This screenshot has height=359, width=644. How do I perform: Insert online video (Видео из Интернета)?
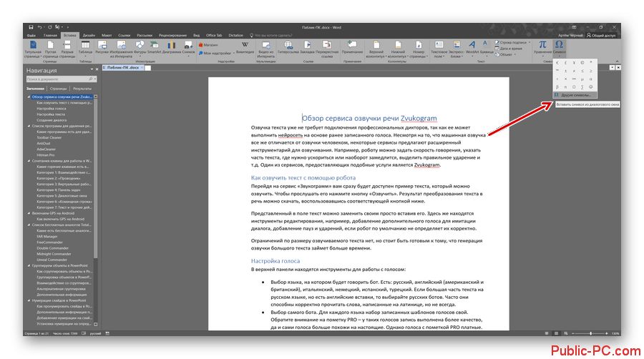(x=265, y=49)
